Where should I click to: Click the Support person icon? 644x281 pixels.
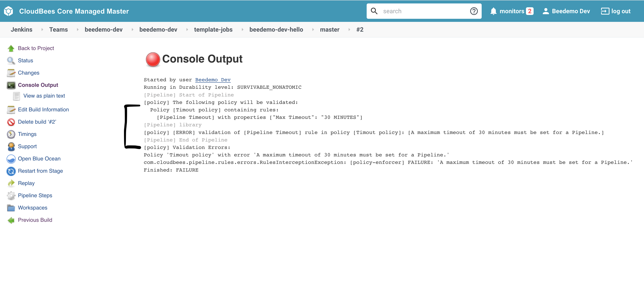click(x=11, y=146)
